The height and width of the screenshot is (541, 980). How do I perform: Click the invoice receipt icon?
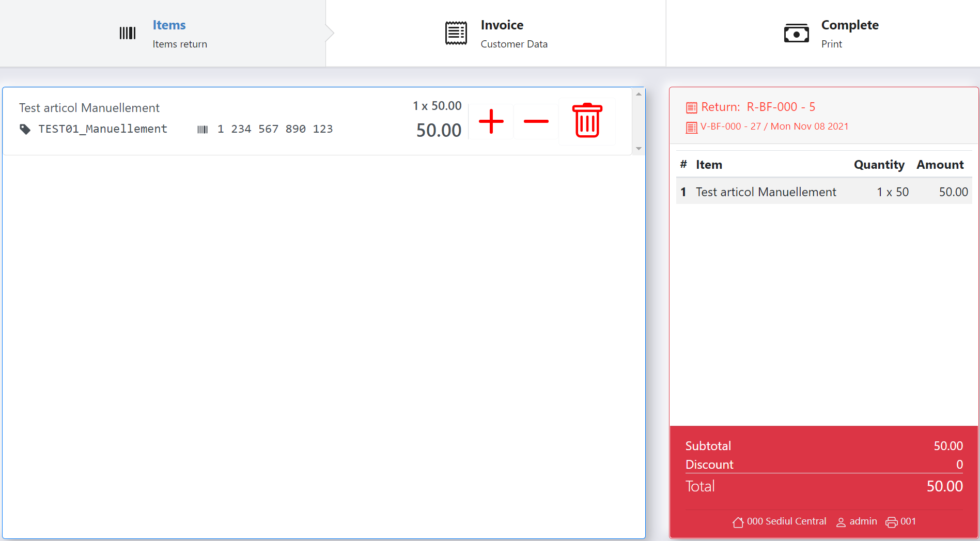(456, 33)
